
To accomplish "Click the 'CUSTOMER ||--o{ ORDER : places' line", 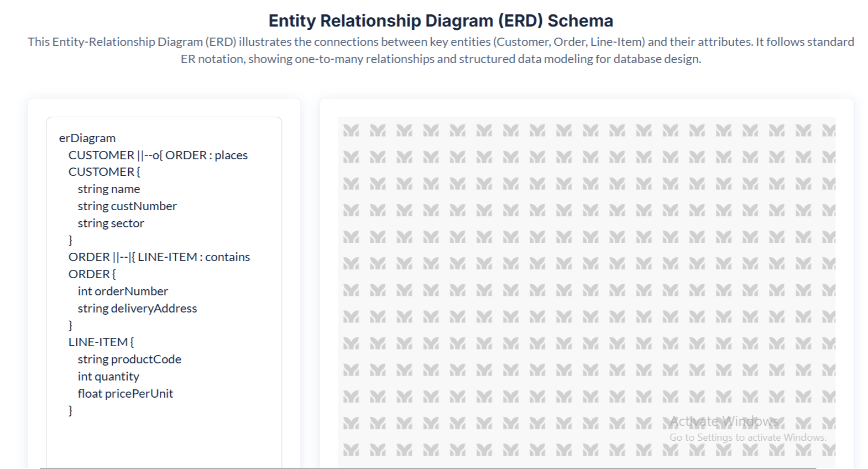I will 158,155.
